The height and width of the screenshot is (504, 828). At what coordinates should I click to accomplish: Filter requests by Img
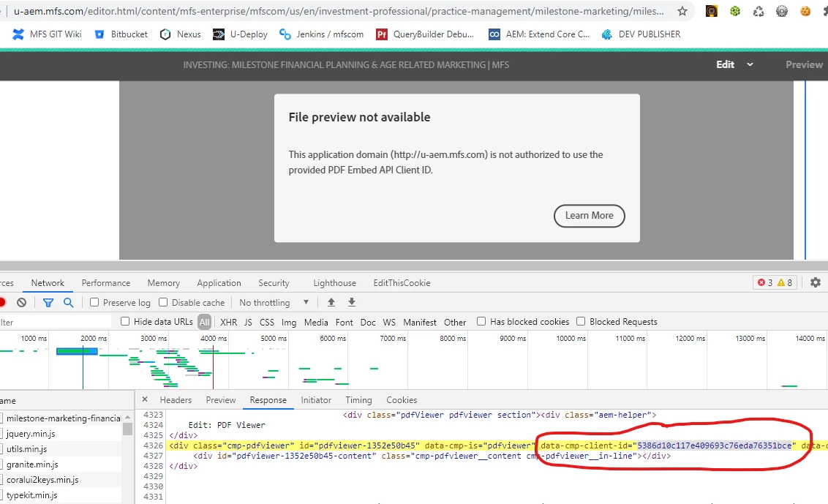click(x=289, y=323)
